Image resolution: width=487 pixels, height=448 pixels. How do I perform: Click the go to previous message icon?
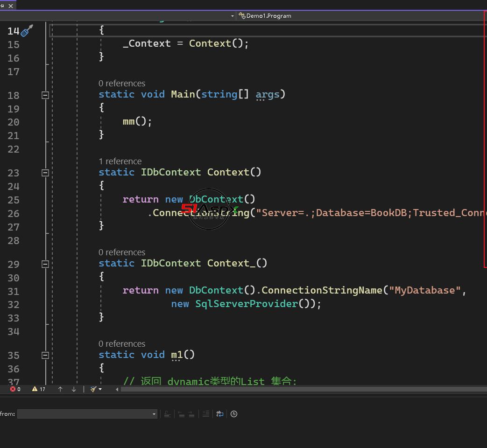point(181,414)
